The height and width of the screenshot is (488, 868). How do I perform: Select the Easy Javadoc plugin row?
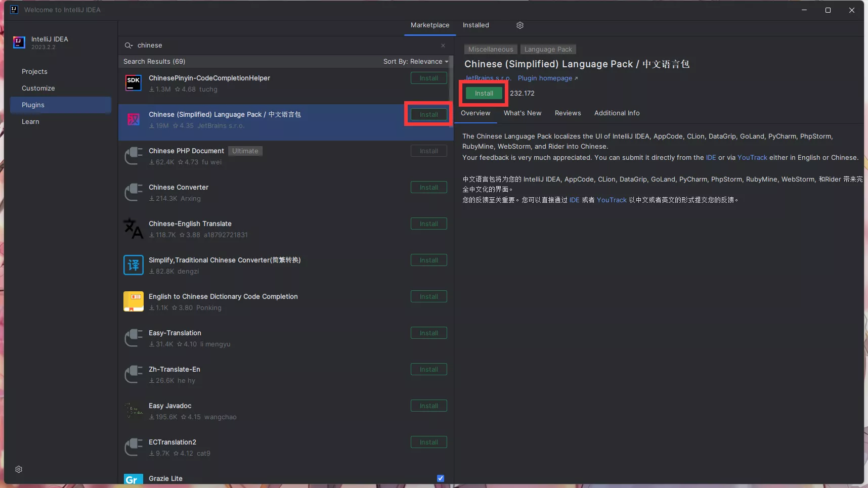pyautogui.click(x=286, y=414)
